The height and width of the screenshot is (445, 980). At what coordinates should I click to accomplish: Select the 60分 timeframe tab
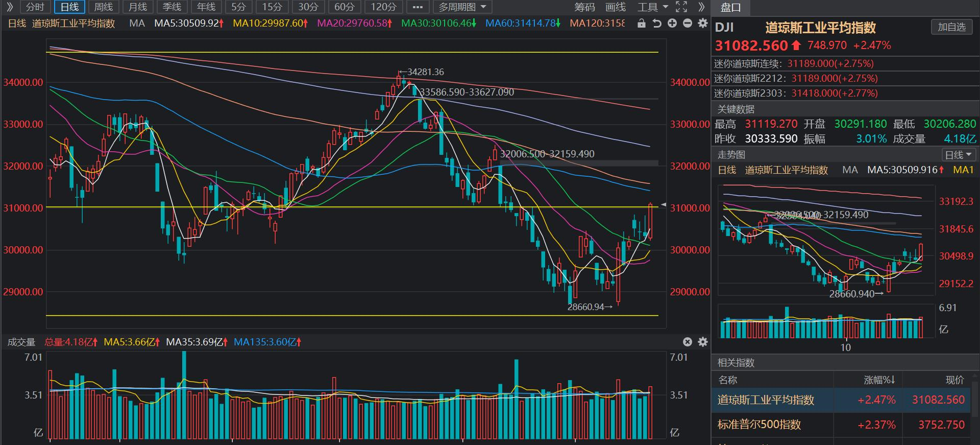(x=345, y=7)
